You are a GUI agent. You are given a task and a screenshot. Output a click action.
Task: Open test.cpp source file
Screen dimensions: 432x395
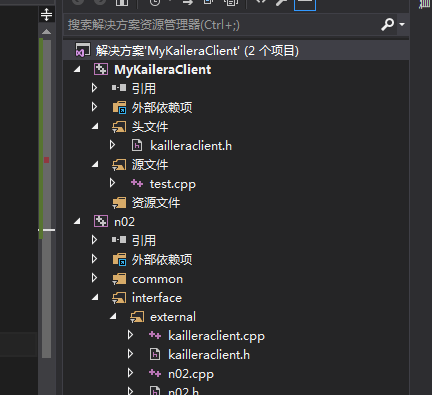pyautogui.click(x=173, y=184)
